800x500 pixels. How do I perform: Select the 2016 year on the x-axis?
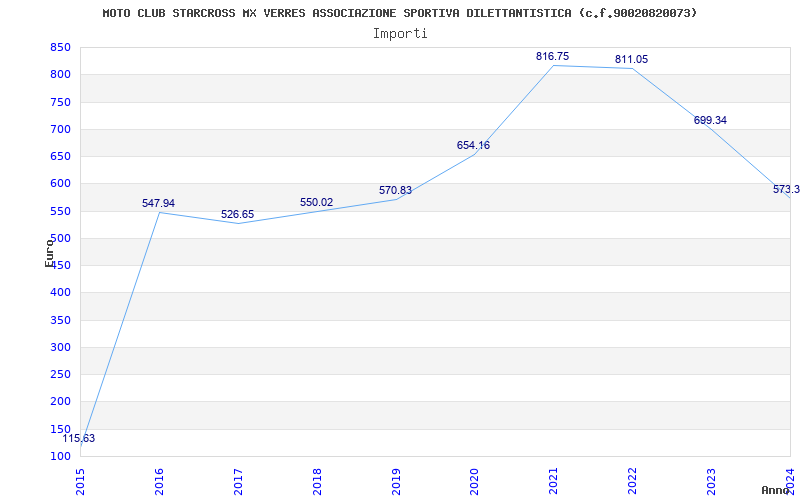(x=159, y=480)
